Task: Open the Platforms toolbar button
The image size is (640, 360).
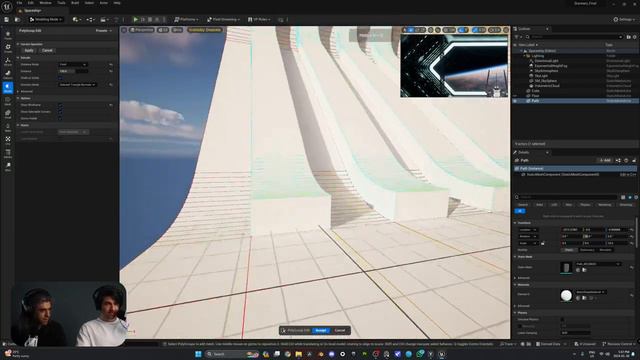Action: (x=186, y=19)
